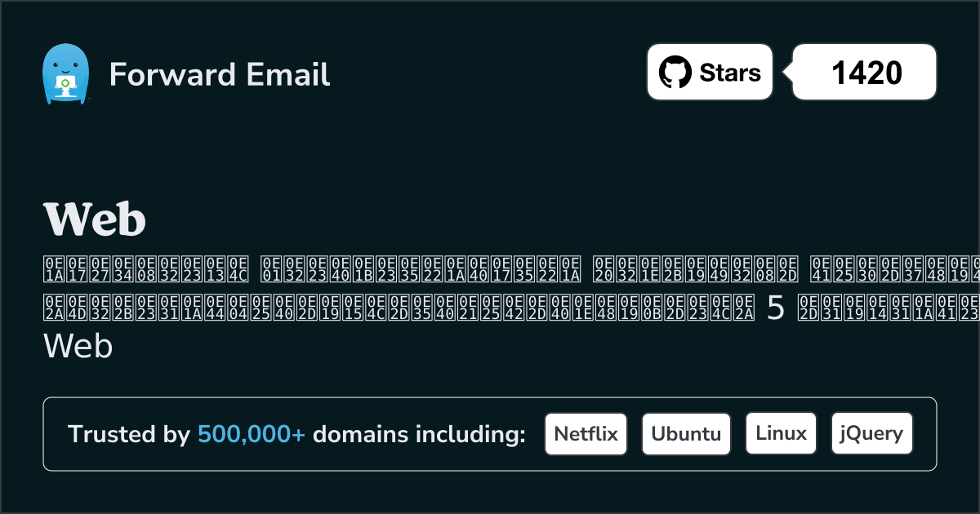Open the 1420 star count bubble
The width and height of the screenshot is (980, 514).
[x=866, y=73]
